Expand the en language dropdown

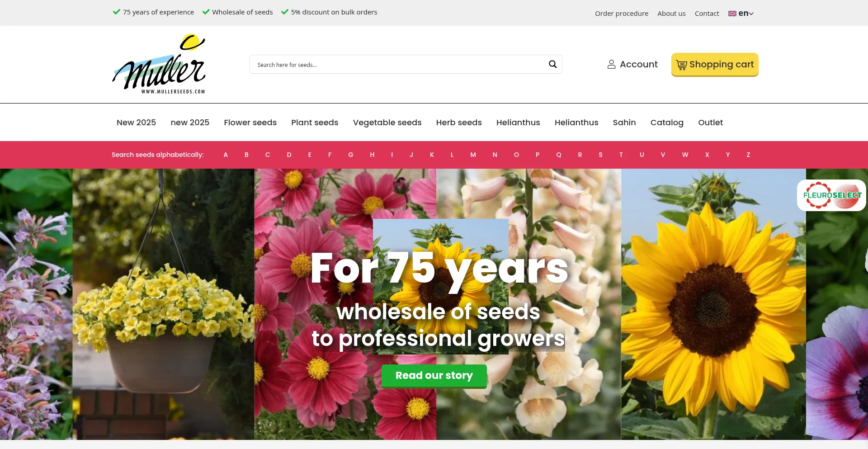tap(746, 14)
